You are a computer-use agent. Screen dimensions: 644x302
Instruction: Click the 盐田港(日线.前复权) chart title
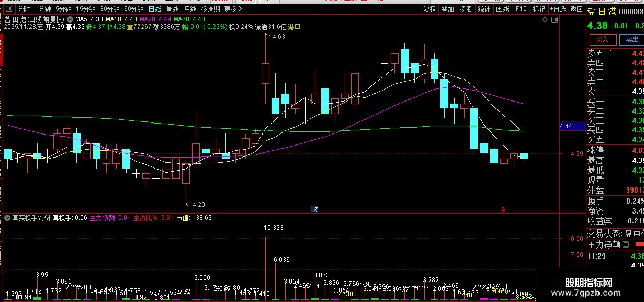[x=34, y=19]
